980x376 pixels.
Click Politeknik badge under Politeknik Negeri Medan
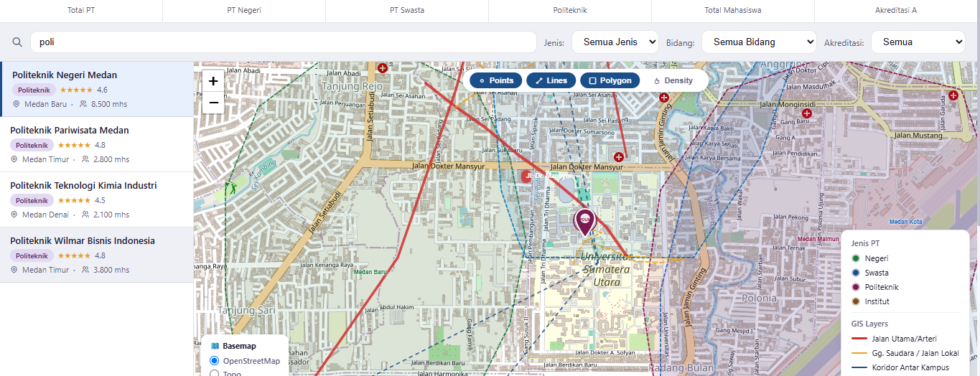pyautogui.click(x=34, y=90)
